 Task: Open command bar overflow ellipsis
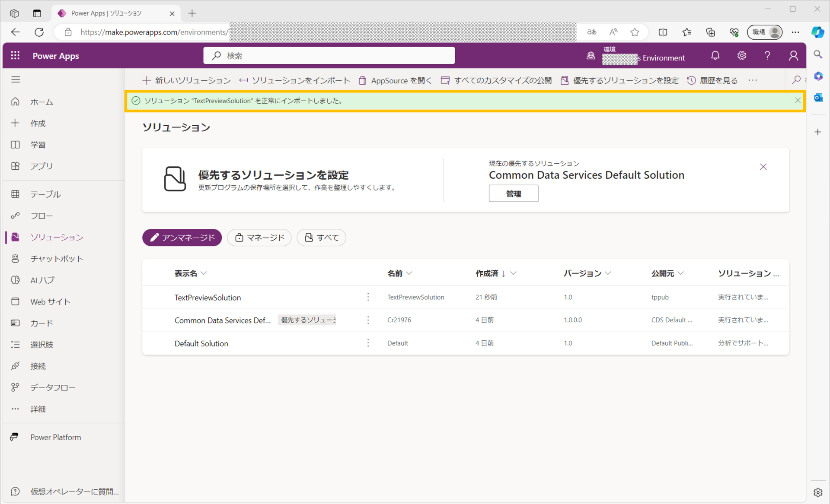pyautogui.click(x=753, y=80)
